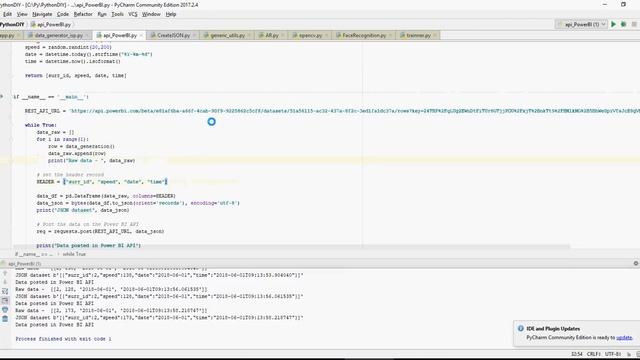Viewport: 640px width, 360px height.
Task: Open the Run menu
Action: point(102,14)
